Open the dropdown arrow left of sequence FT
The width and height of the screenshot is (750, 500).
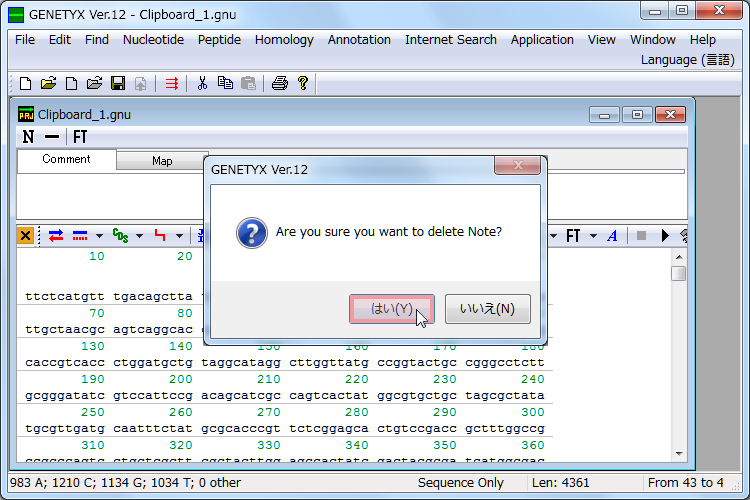(553, 236)
